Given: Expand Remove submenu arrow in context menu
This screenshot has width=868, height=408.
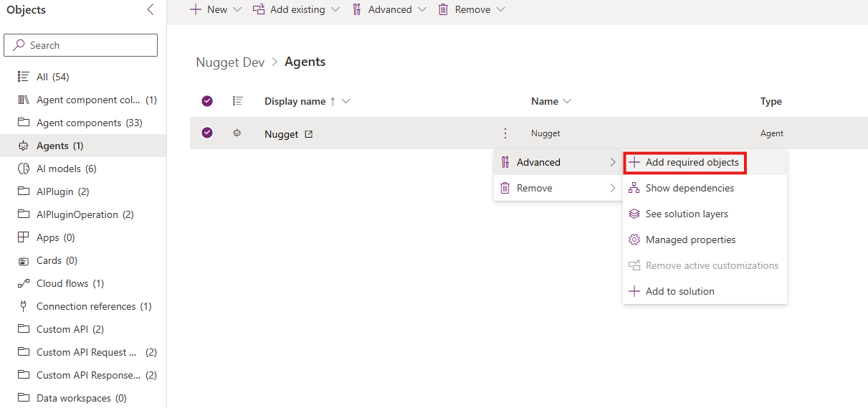Looking at the screenshot, I should coord(613,188).
